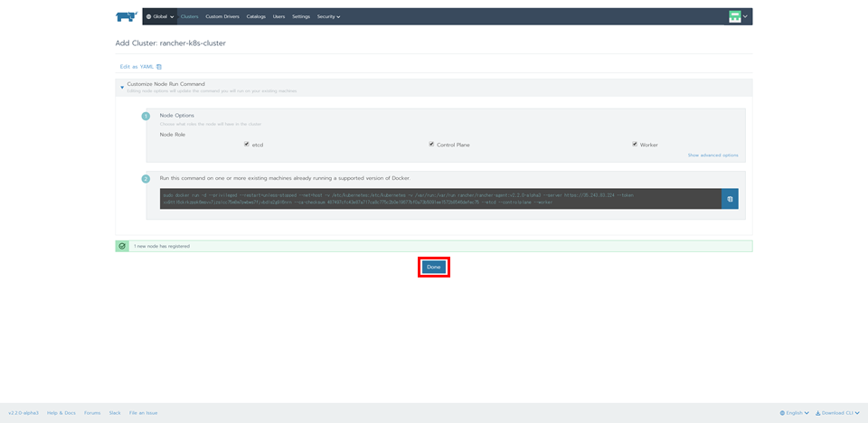Open the Help & Docs footer link
Screen dimensions: 868x423
pyautogui.click(x=61, y=413)
